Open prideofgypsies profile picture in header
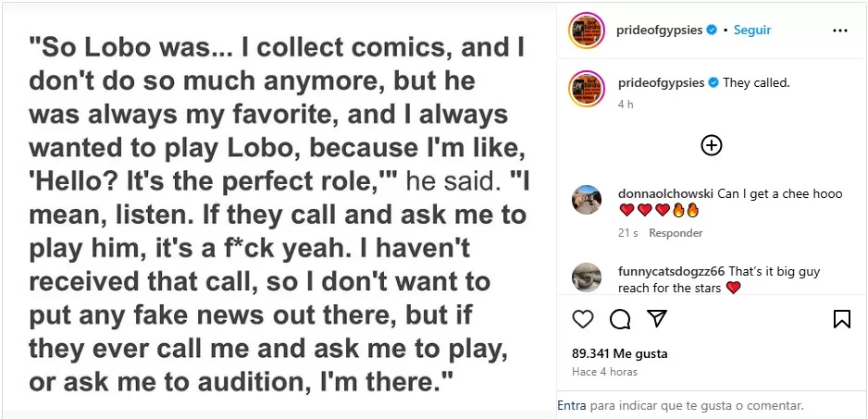This screenshot has height=419, width=868. click(x=586, y=31)
